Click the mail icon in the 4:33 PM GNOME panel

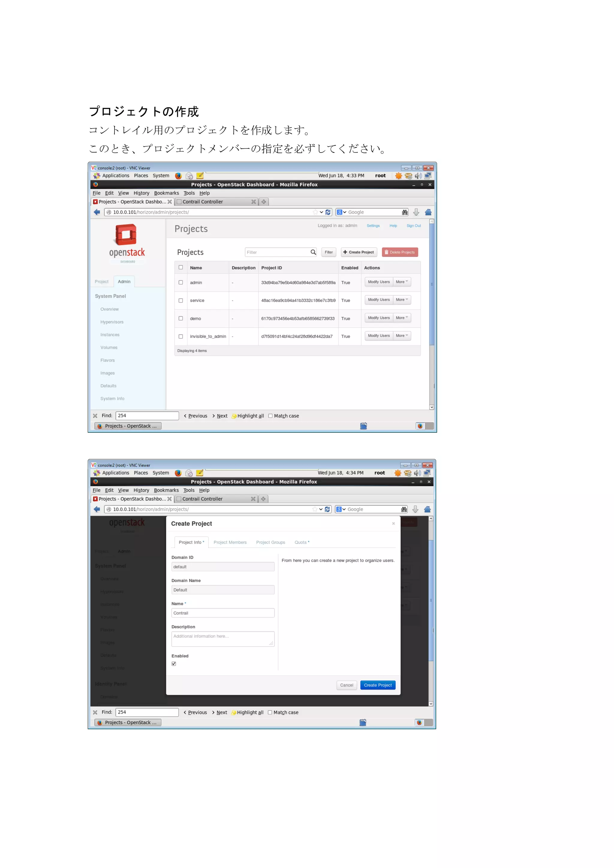tap(189, 176)
